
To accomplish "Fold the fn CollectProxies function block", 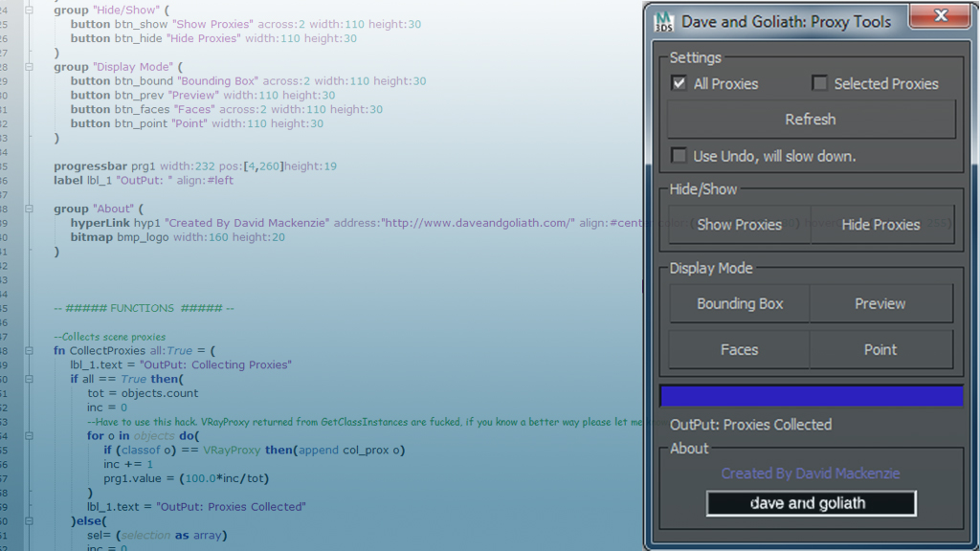I will [29, 350].
